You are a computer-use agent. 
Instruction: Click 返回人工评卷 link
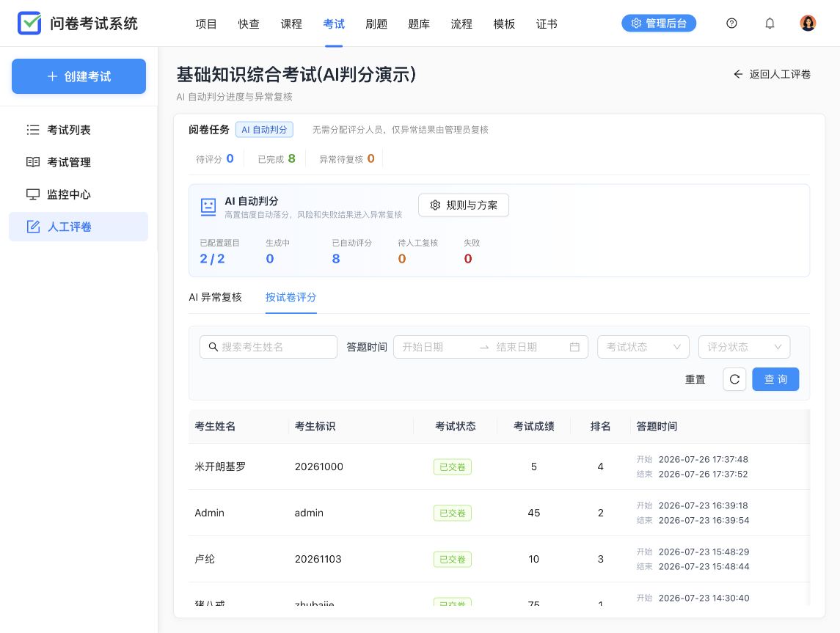coord(772,74)
